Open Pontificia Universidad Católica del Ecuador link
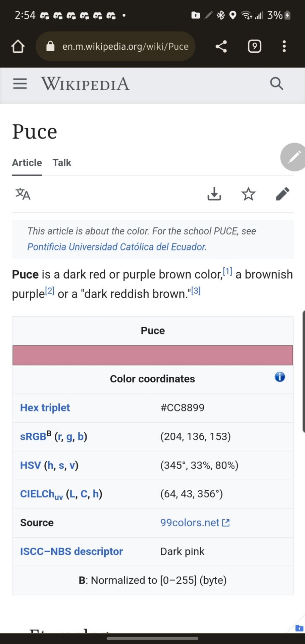Screen dimensions: 305x644 pyautogui.click(x=117, y=247)
